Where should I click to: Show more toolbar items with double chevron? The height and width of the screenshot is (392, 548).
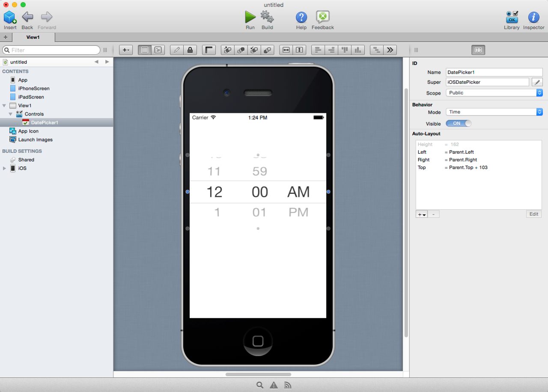(390, 50)
